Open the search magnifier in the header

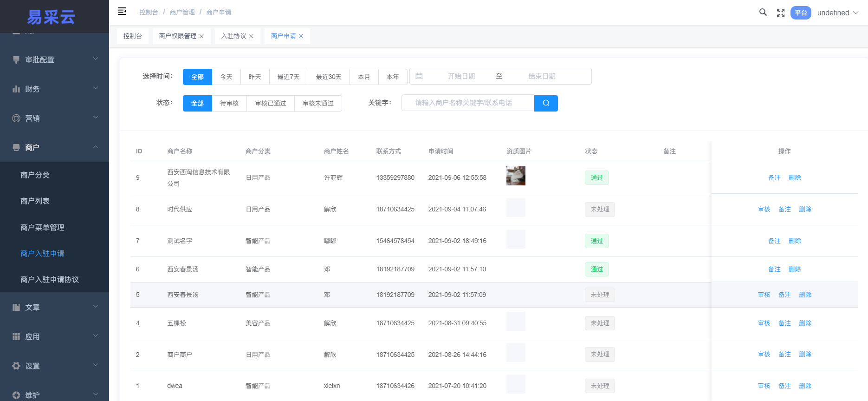pos(763,13)
